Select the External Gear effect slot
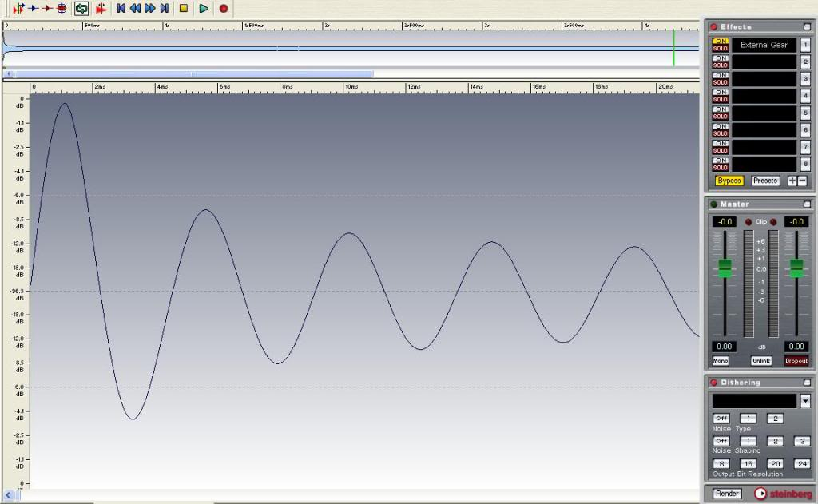 coord(764,45)
